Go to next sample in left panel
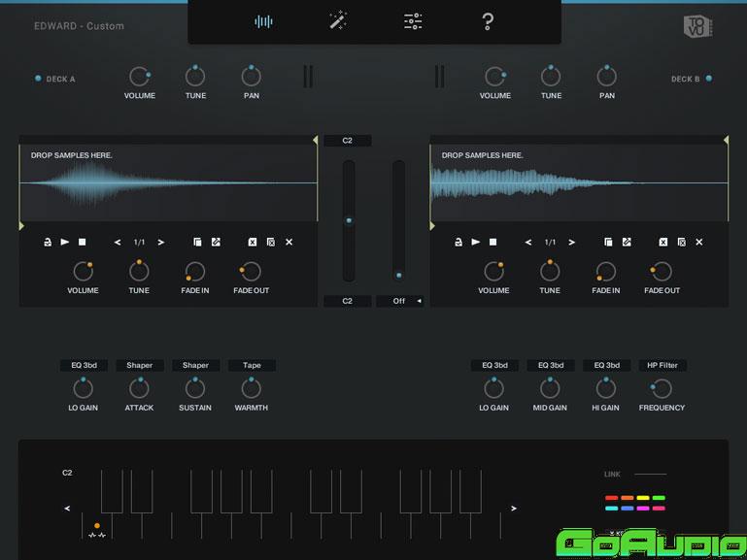The height and width of the screenshot is (560, 747). pos(161,242)
